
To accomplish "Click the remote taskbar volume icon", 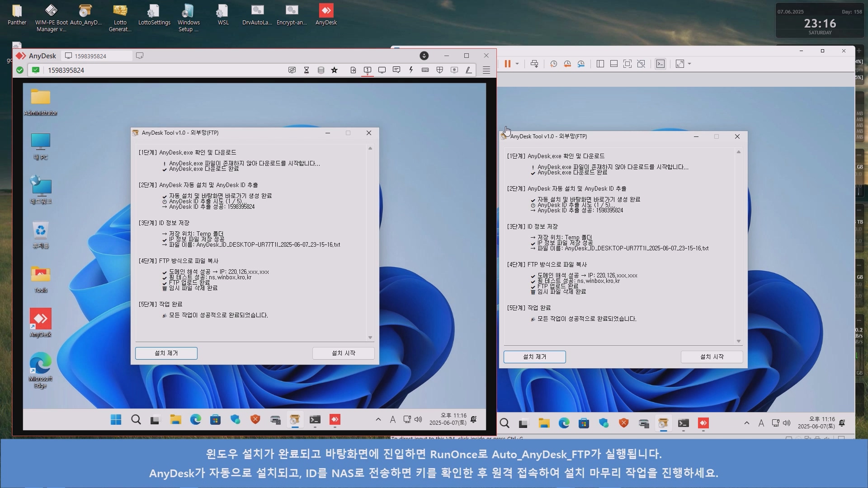I will [418, 419].
